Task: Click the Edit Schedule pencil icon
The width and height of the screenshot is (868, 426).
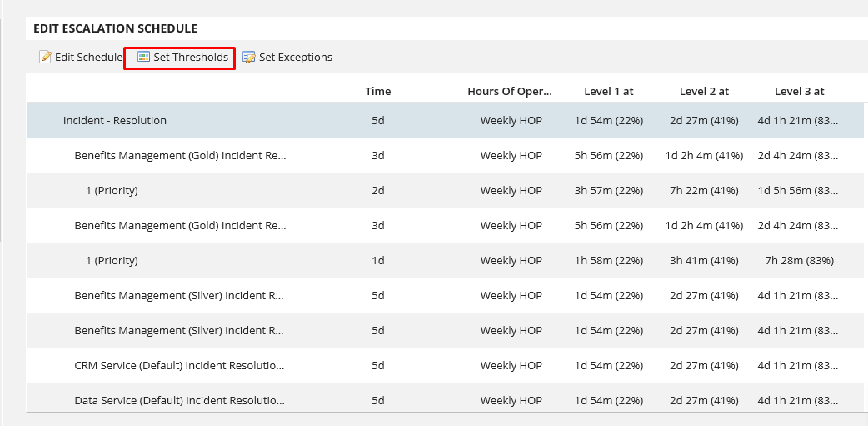Action: click(45, 58)
